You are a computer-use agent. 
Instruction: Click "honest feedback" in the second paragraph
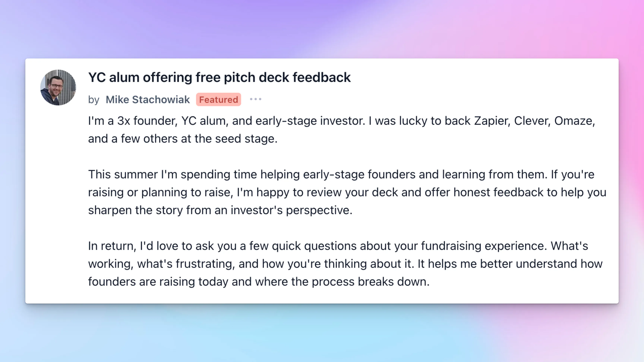pyautogui.click(x=498, y=192)
